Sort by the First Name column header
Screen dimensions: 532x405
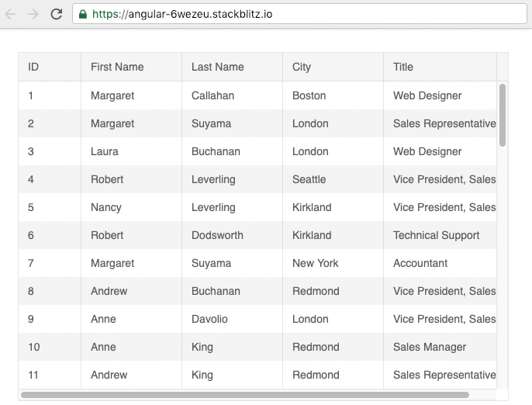click(x=131, y=67)
